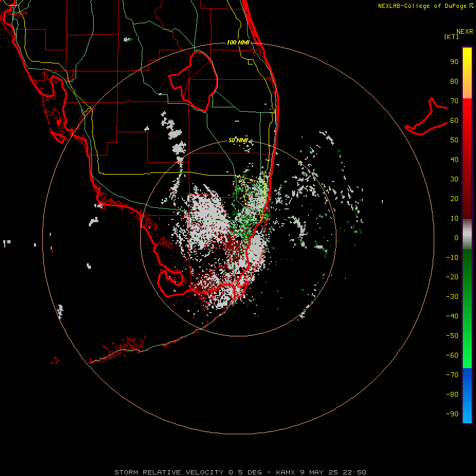
Task: Click the 40 value on velocity scale
Action: [454, 160]
